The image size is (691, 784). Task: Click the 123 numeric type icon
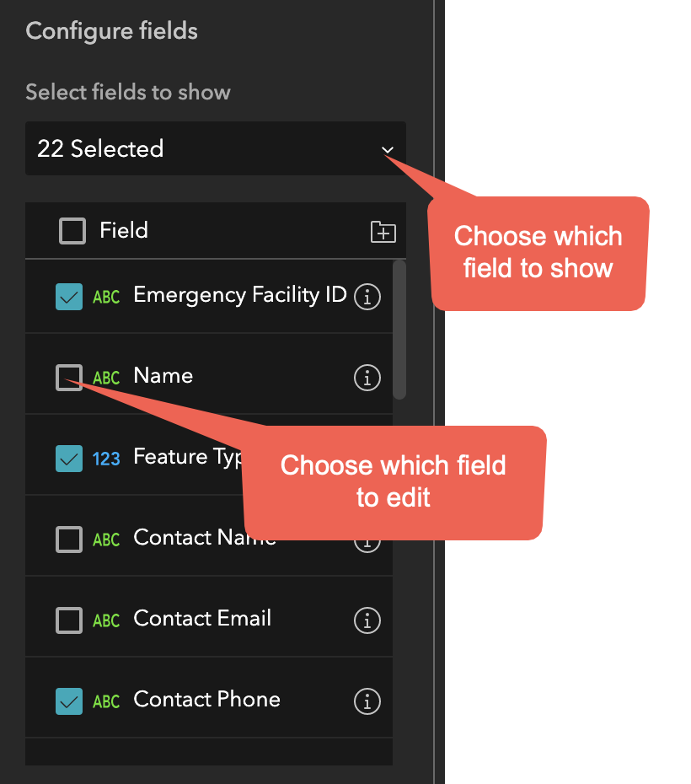(106, 459)
